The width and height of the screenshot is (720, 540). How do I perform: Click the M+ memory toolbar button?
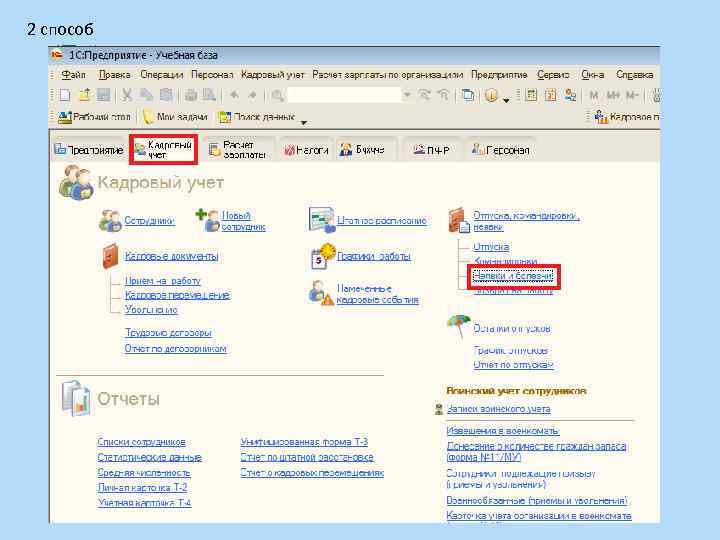pyautogui.click(x=613, y=95)
